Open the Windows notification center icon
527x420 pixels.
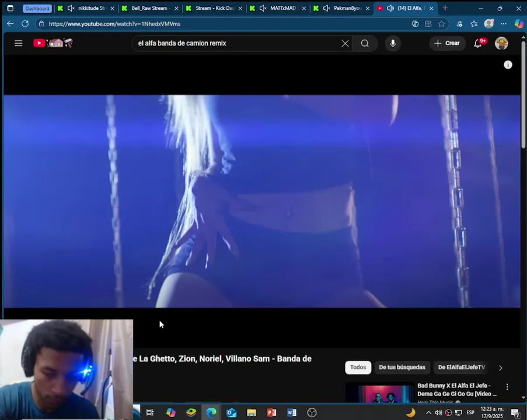coord(515,412)
